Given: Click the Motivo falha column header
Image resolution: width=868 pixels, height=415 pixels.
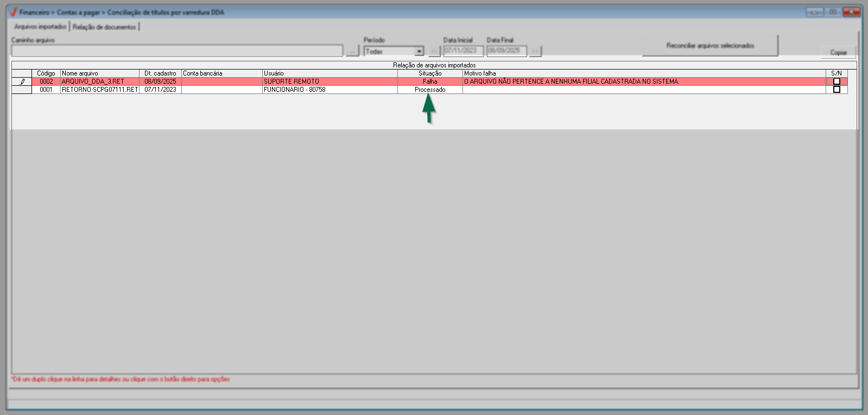Looking at the screenshot, I should 644,73.
